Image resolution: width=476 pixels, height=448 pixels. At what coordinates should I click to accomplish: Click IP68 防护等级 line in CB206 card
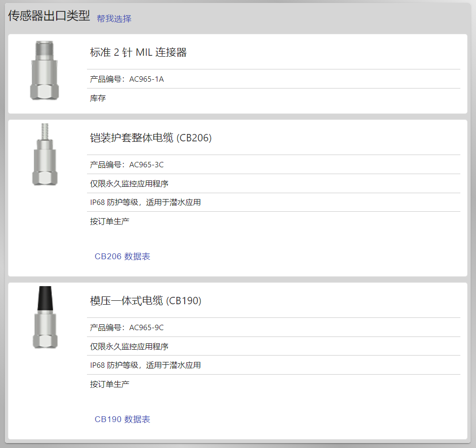pos(146,202)
